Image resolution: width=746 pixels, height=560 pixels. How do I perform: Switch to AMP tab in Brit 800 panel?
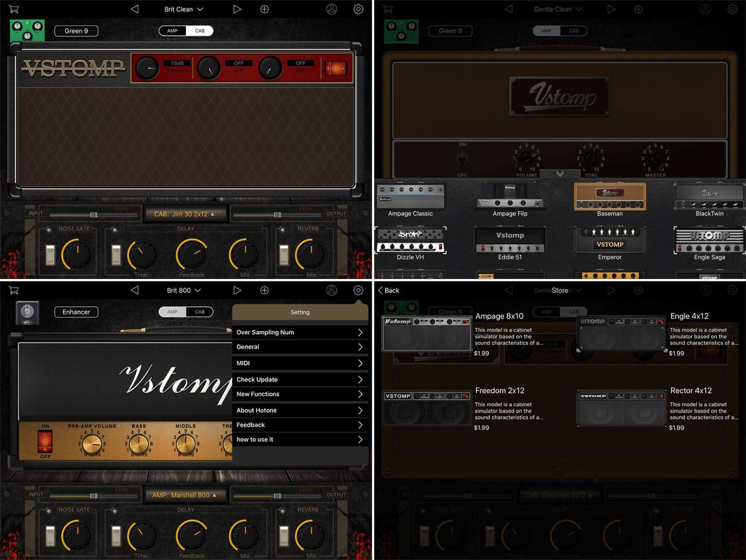[172, 312]
